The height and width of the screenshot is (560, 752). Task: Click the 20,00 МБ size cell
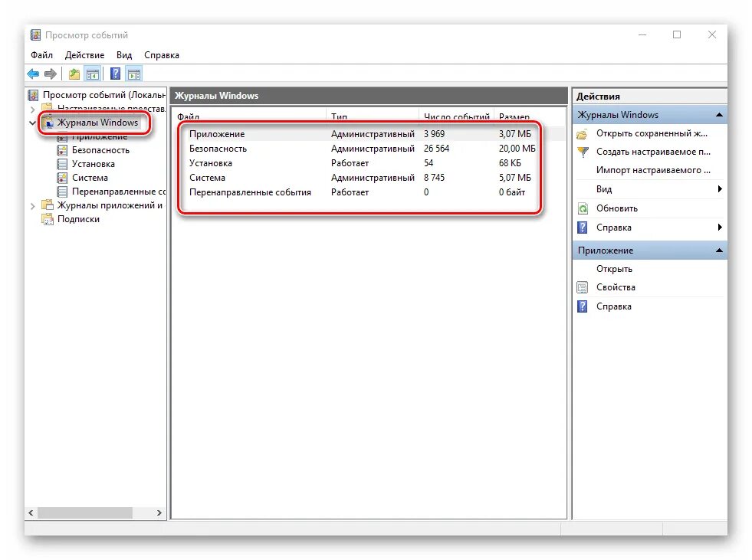517,149
